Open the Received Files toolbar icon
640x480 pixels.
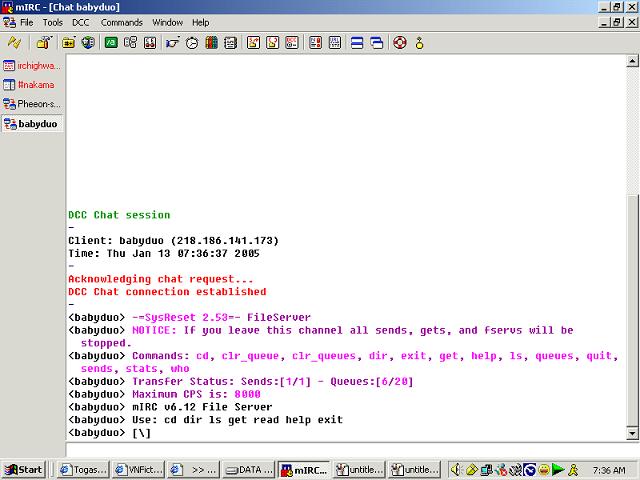coord(316,42)
